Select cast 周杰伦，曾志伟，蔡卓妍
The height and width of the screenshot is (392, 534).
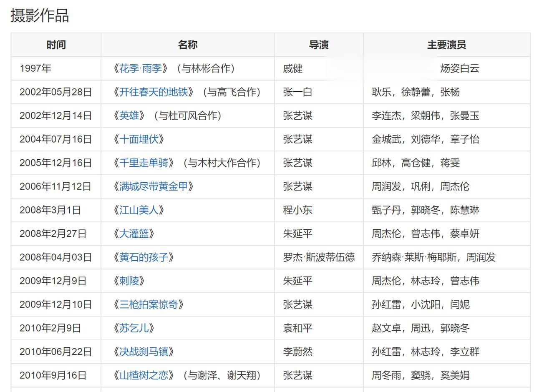(x=426, y=234)
